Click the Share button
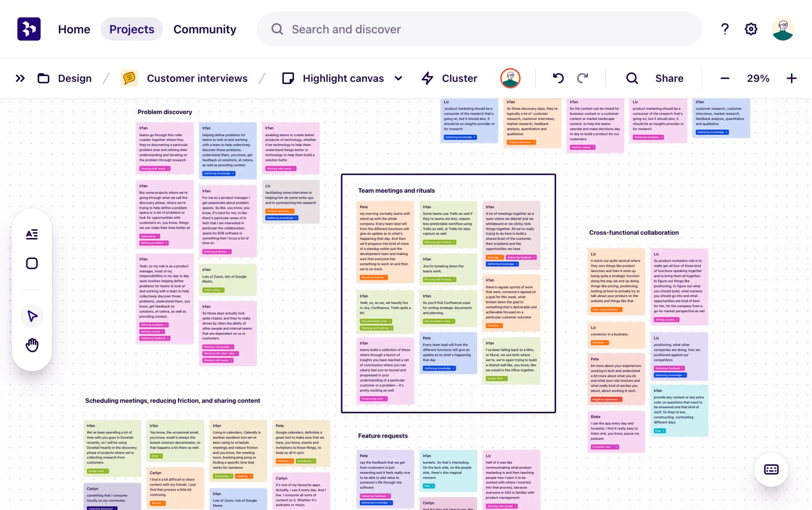Screen dimensions: 812x510 click(x=670, y=78)
